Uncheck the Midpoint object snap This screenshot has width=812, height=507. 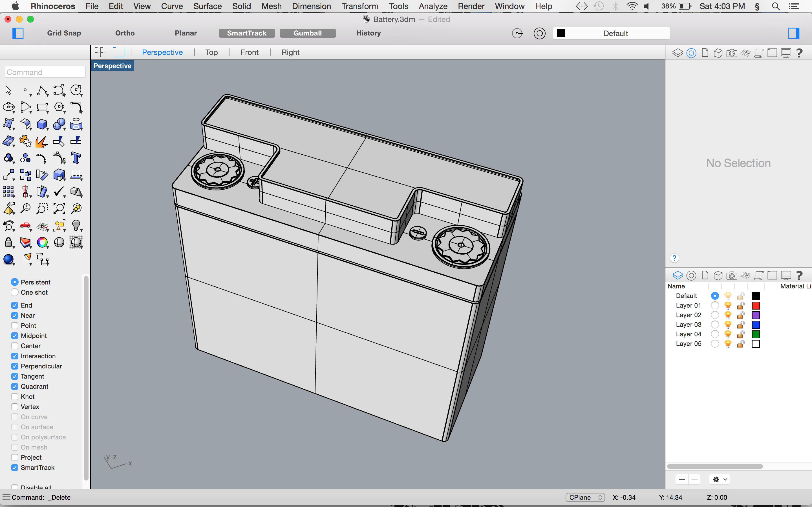(15, 336)
